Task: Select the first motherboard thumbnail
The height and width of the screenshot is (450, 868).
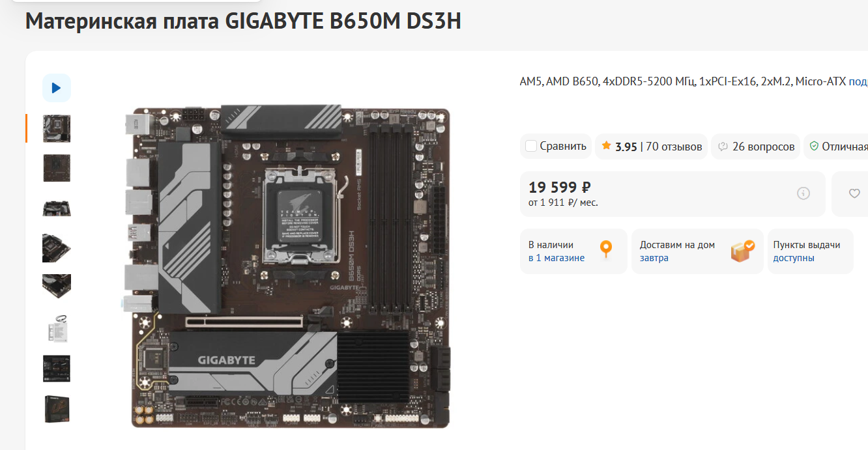Action: tap(57, 128)
